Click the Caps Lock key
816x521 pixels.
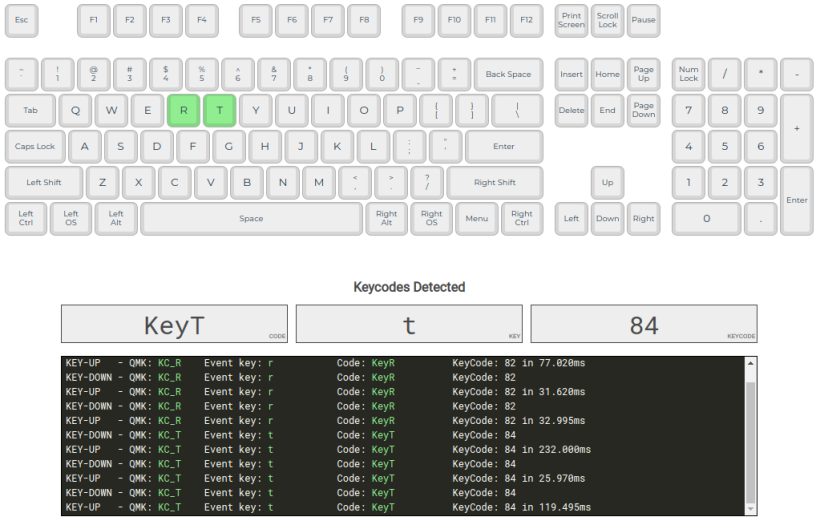click(x=35, y=146)
